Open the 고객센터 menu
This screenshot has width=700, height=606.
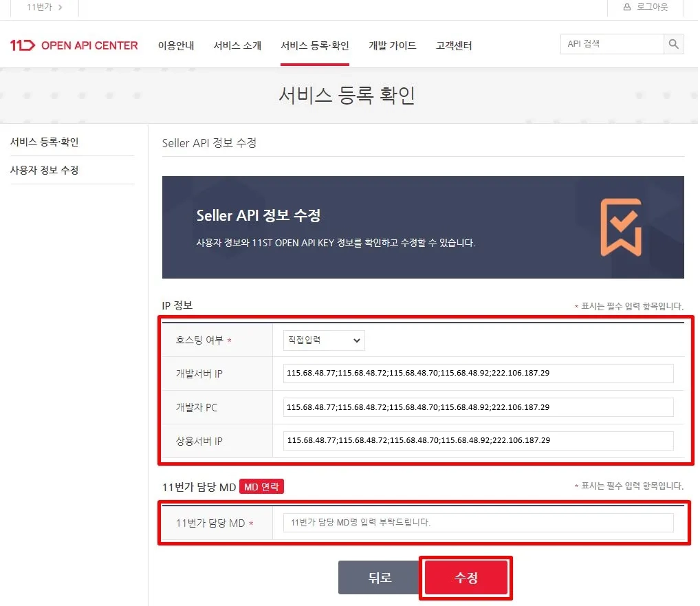tap(454, 45)
